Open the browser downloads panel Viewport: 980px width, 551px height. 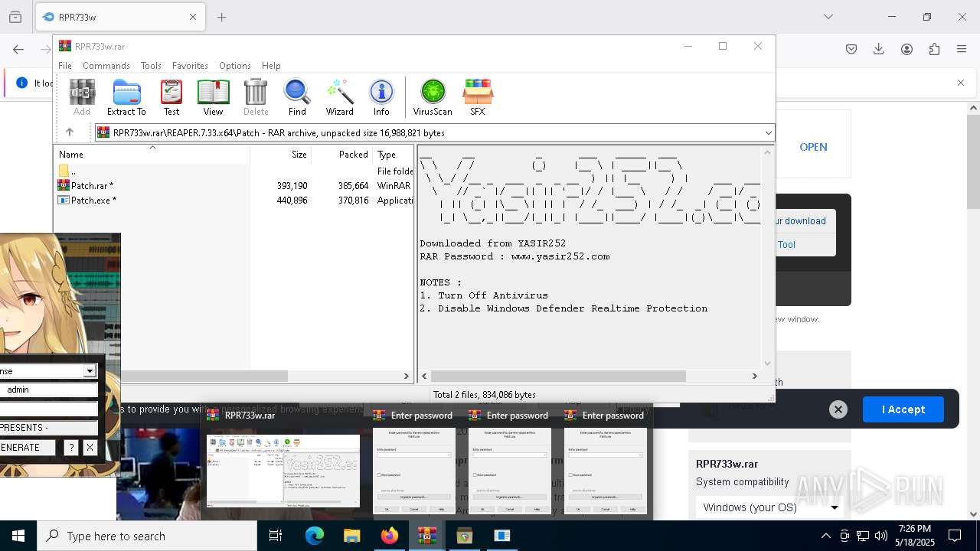[879, 49]
